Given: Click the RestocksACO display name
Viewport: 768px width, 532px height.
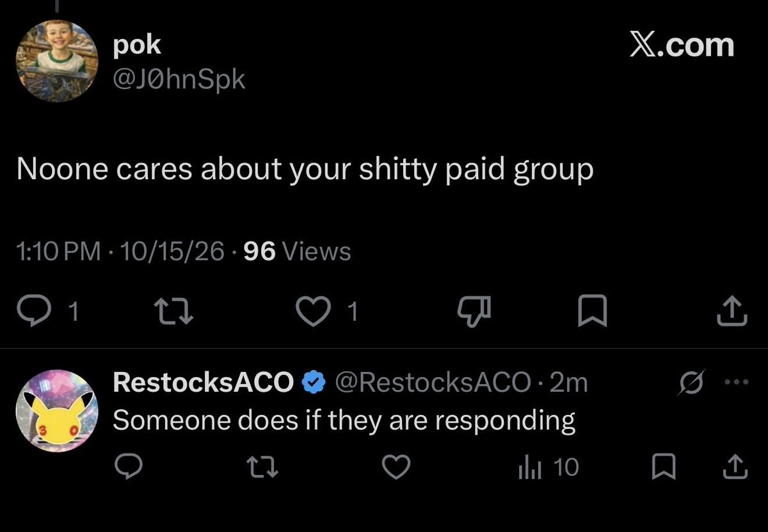Looking at the screenshot, I should (x=202, y=383).
